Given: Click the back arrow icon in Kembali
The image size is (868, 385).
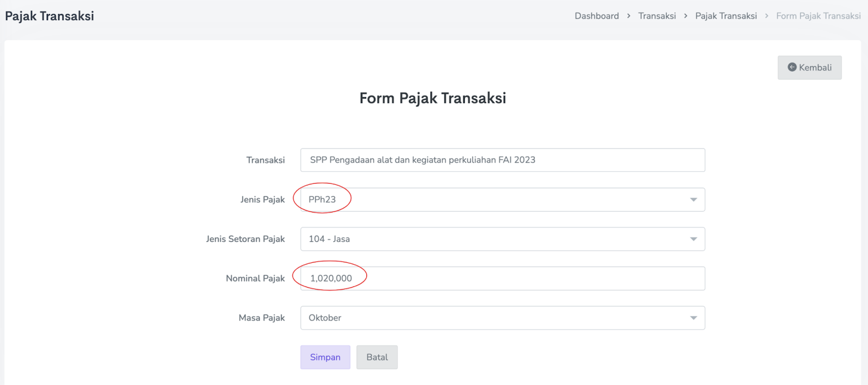Looking at the screenshot, I should pyautogui.click(x=792, y=67).
